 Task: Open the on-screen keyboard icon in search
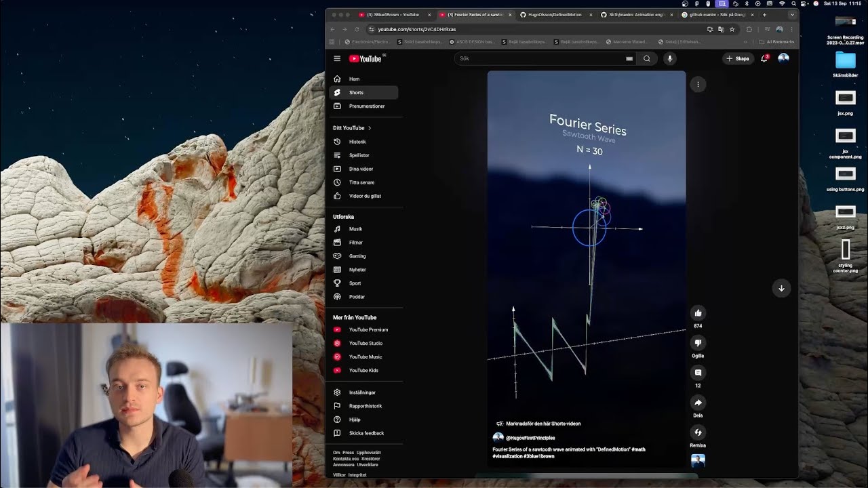[x=629, y=58]
